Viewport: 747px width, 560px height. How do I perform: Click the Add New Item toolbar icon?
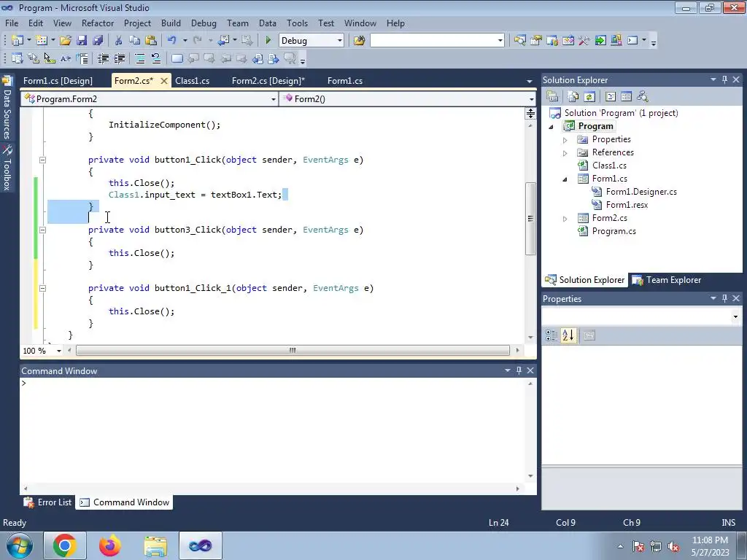41,41
